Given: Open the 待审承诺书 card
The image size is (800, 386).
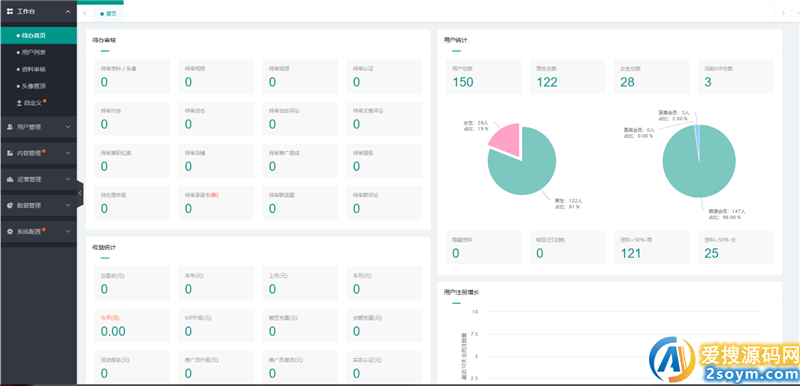Looking at the screenshot, I should click(216, 203).
